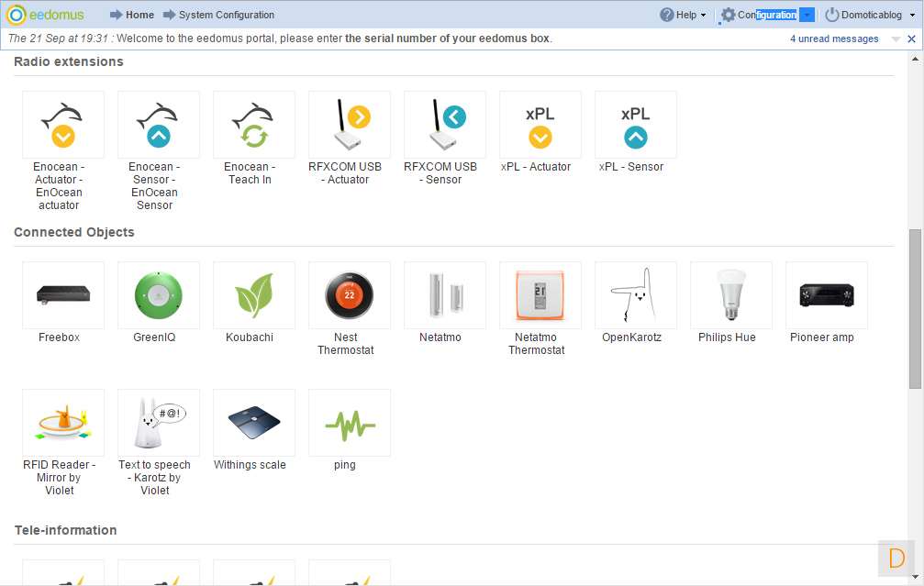Choose the Enocean Teach In icon

pyautogui.click(x=254, y=125)
